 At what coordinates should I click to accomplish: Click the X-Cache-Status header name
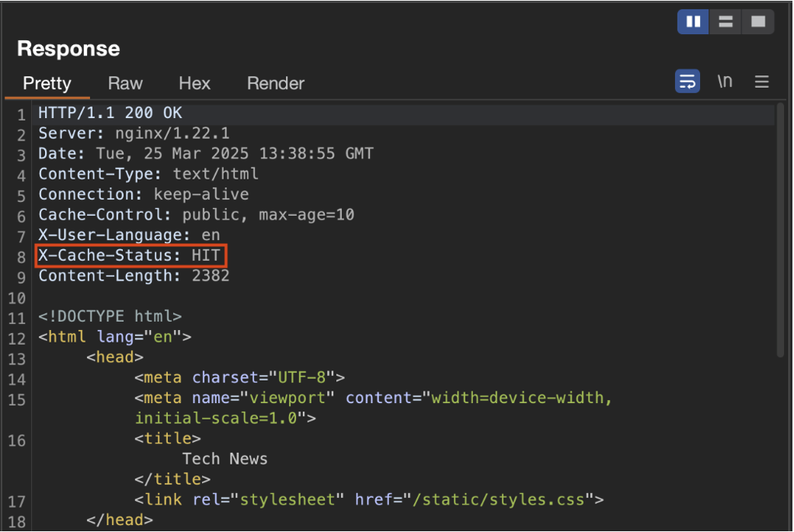tap(109, 256)
